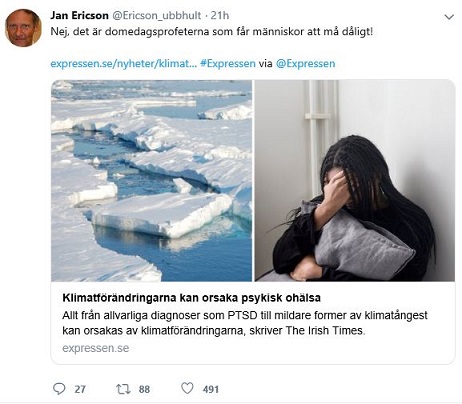Open the @Expressen mention

[306, 63]
